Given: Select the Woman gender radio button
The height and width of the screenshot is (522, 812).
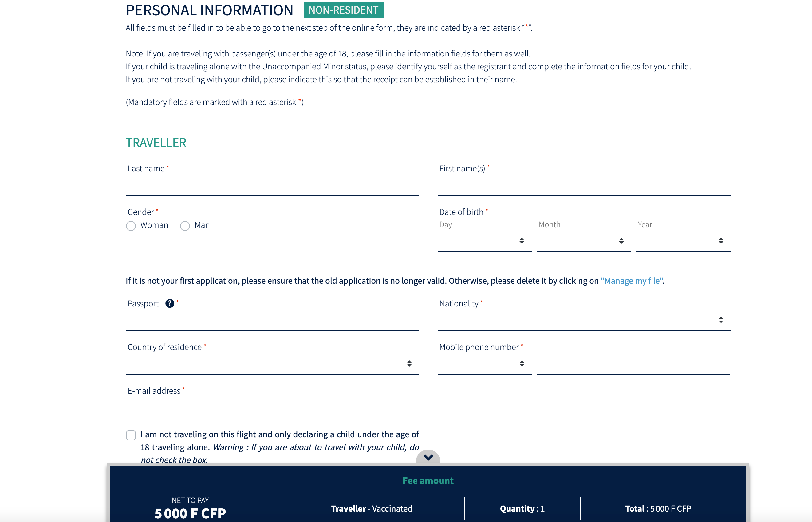Looking at the screenshot, I should [131, 226].
